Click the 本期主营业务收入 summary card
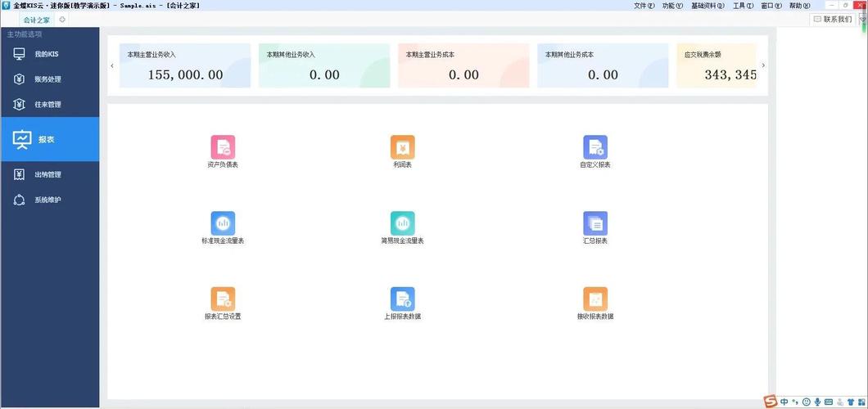 click(184, 65)
